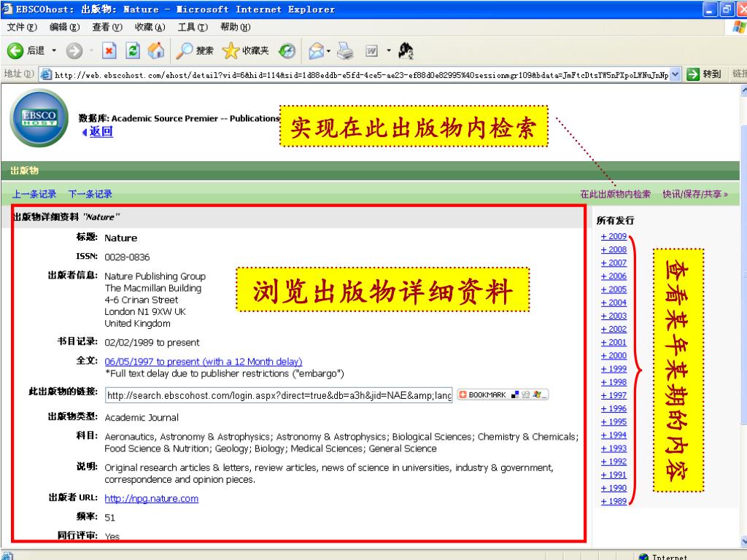Click the publication link URL field
This screenshot has height=560, width=747.
point(279,395)
